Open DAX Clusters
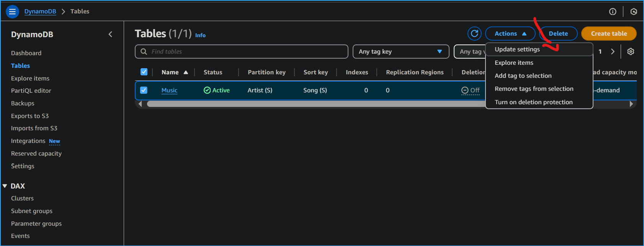Viewport: 644px width, 246px height. pyautogui.click(x=22, y=198)
